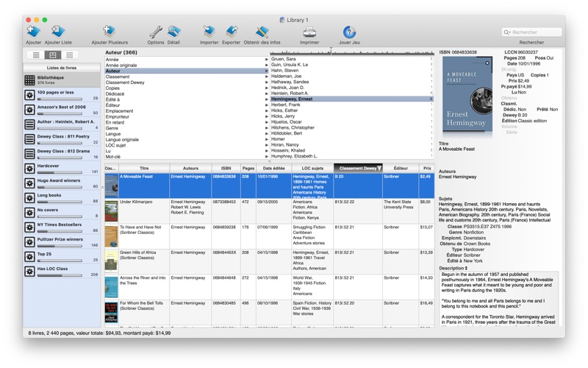Switch to the plain list view mode
588x368 pixels.
[36, 55]
